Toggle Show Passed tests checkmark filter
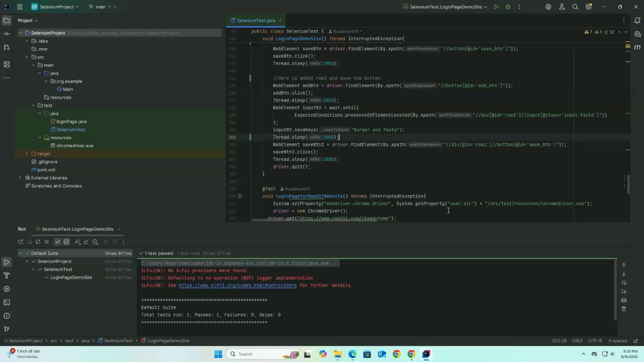 (57, 242)
